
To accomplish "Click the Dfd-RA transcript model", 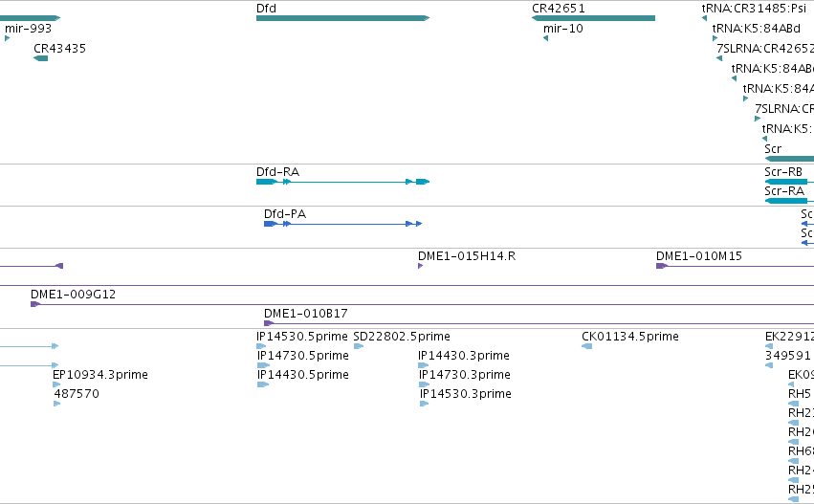I will pyautogui.click(x=342, y=182).
